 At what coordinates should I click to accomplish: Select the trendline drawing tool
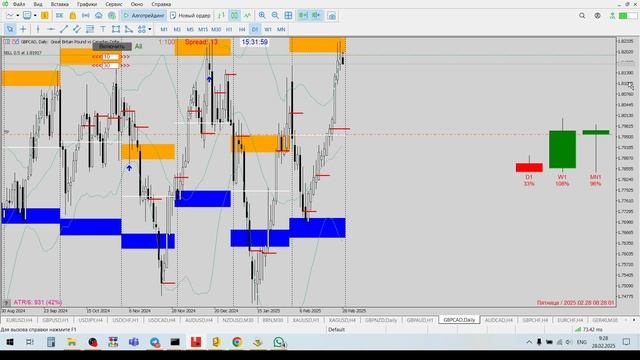pos(64,29)
